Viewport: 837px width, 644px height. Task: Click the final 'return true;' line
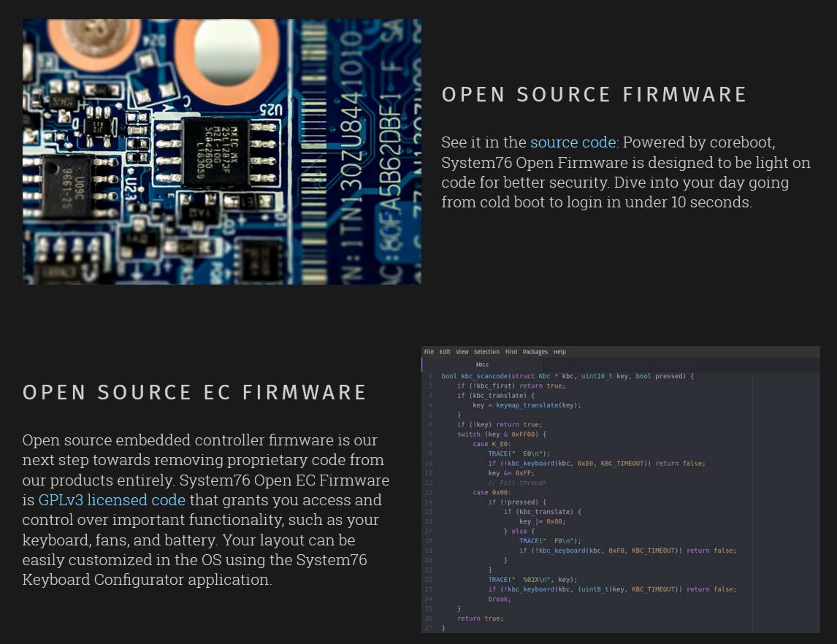tap(481, 618)
